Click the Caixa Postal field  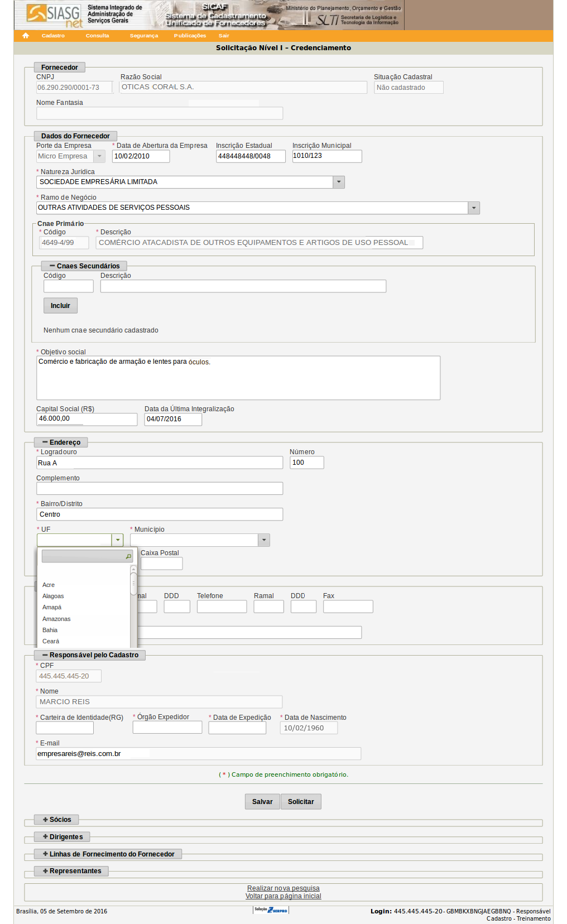pyautogui.click(x=162, y=564)
